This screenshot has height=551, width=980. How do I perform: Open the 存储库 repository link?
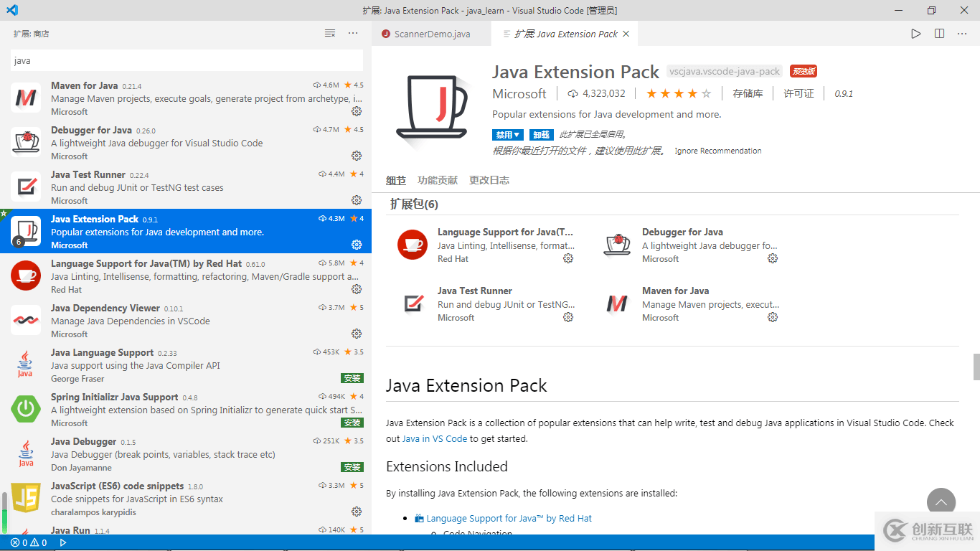[x=748, y=93]
